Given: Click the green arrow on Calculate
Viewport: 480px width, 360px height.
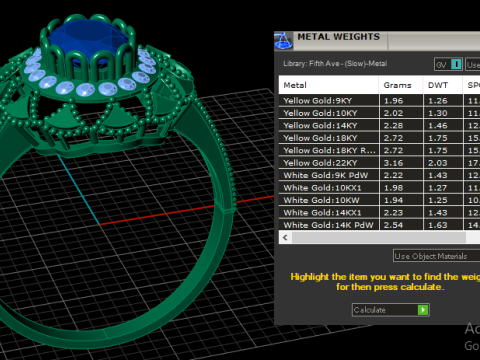Looking at the screenshot, I should [x=423, y=310].
